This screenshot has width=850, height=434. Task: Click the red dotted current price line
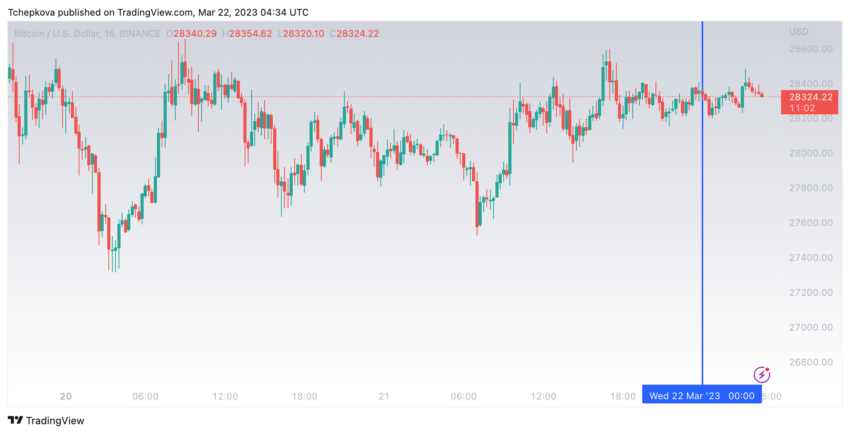click(390, 97)
